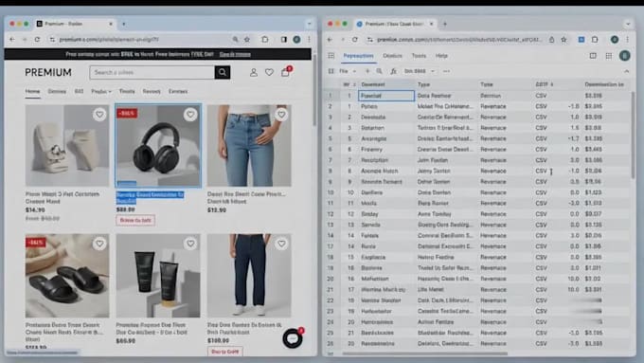Click the store search input field
The width and height of the screenshot is (644, 363).
(152, 72)
